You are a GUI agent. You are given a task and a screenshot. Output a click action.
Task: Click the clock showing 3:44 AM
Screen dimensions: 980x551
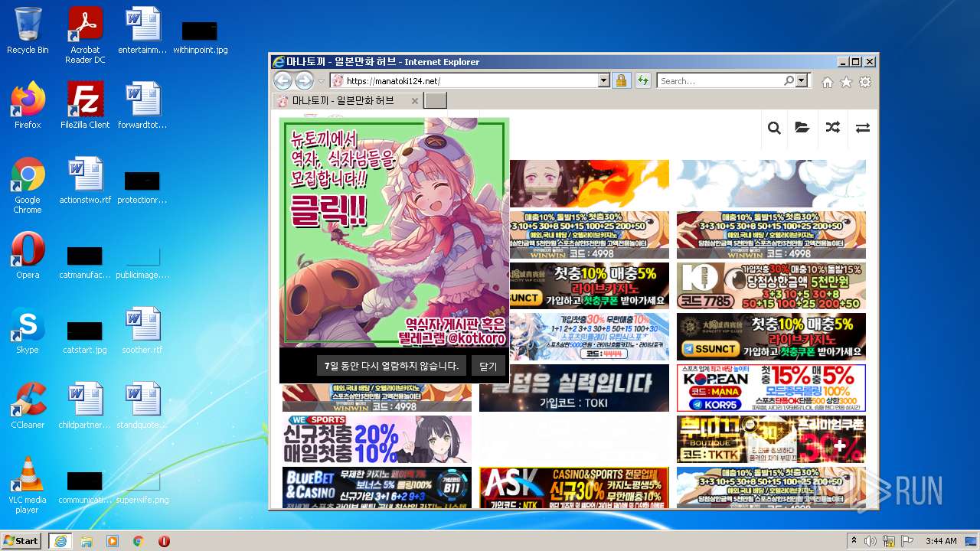pyautogui.click(x=941, y=541)
